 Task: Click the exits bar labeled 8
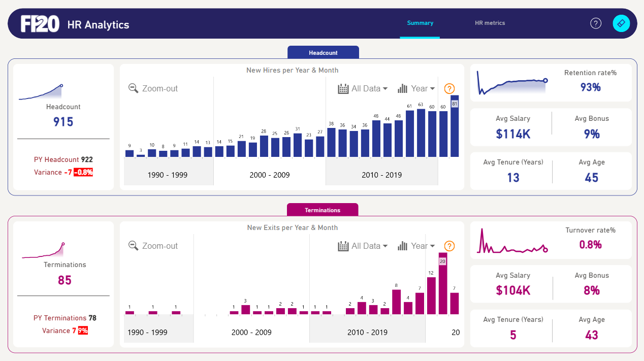point(396,302)
